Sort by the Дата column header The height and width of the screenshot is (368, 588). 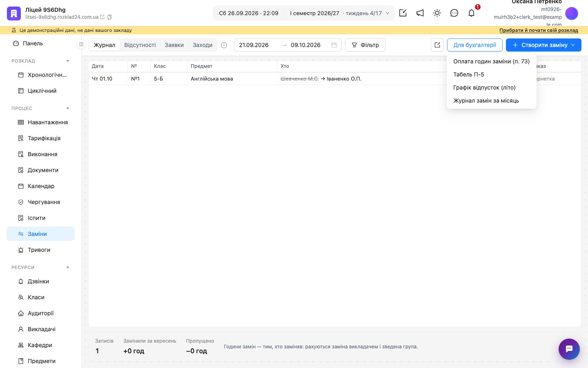pos(108,66)
